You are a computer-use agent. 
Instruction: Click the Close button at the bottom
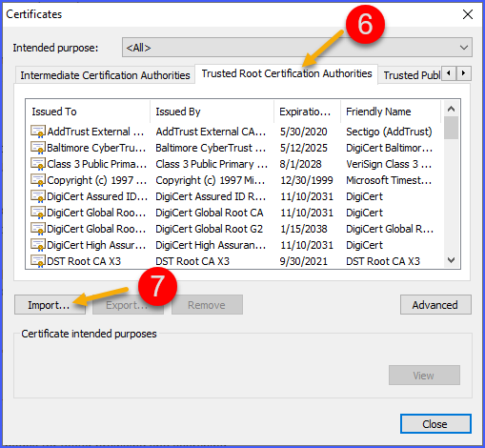point(435,423)
